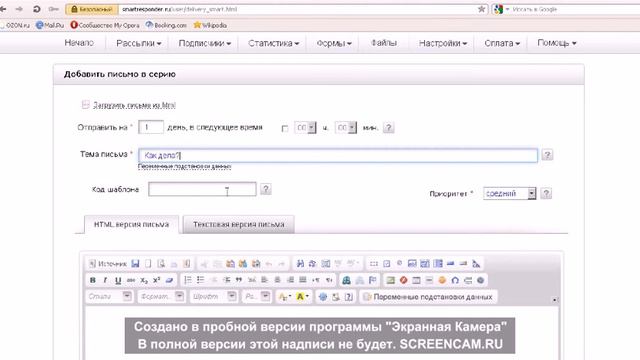Click the Replace icon
The image size is (640, 360).
pyautogui.click(x=313, y=264)
